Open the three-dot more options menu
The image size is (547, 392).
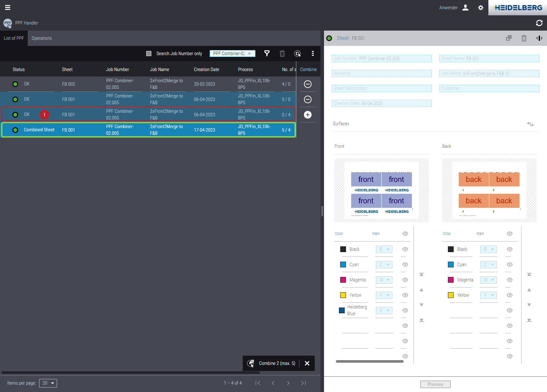(313, 54)
